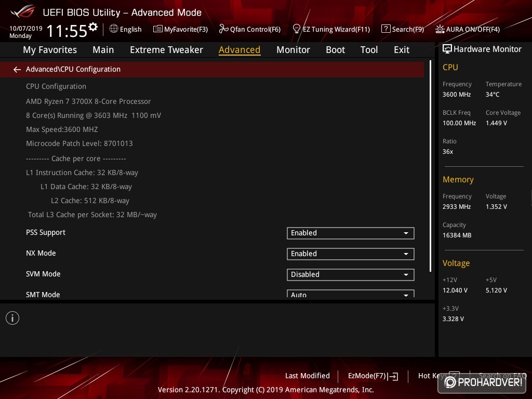Click the Hardware Monitor display icon
This screenshot has height=399, width=532.
pos(447,49)
